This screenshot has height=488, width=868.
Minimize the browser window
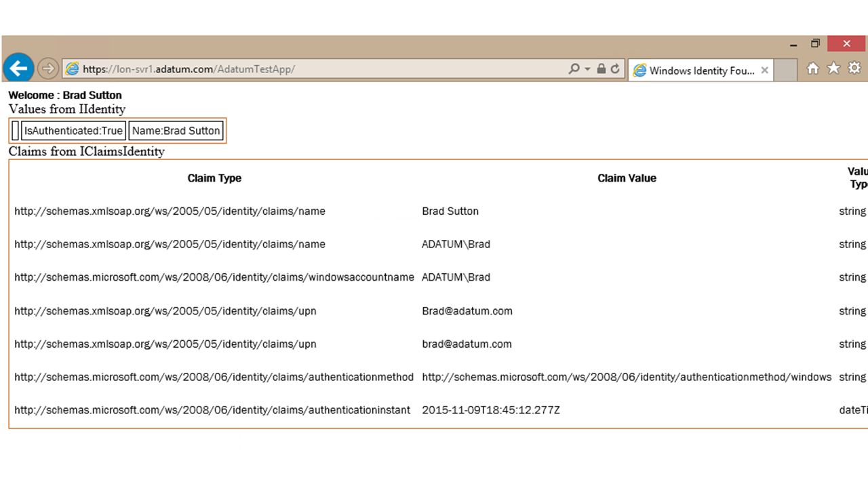tap(793, 45)
